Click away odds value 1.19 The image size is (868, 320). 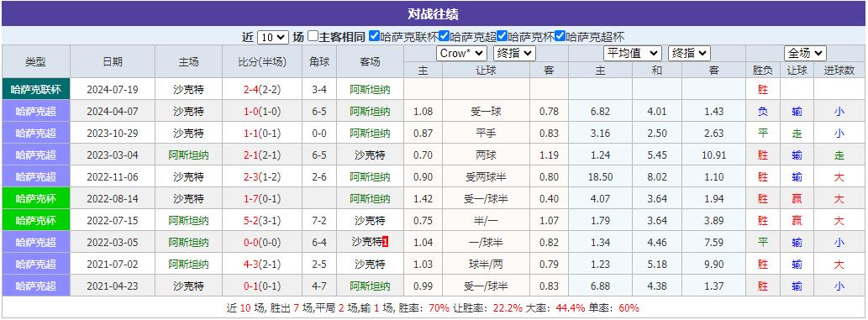[x=549, y=155]
